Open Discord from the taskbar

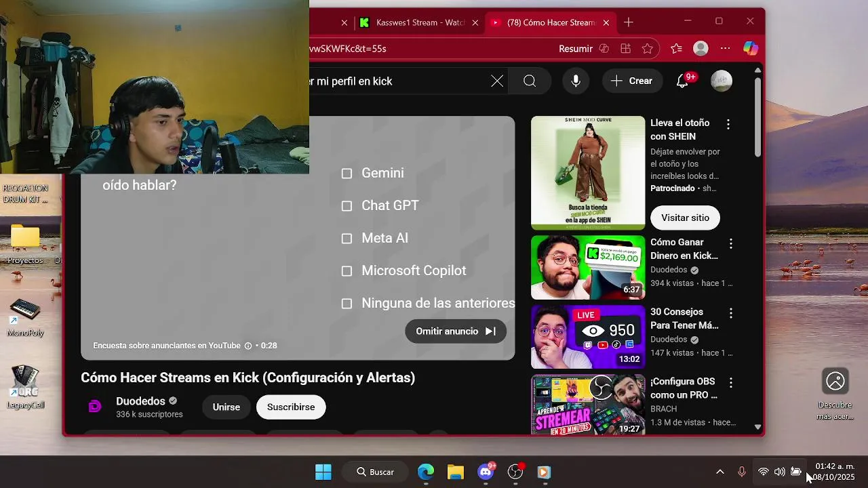tap(486, 472)
